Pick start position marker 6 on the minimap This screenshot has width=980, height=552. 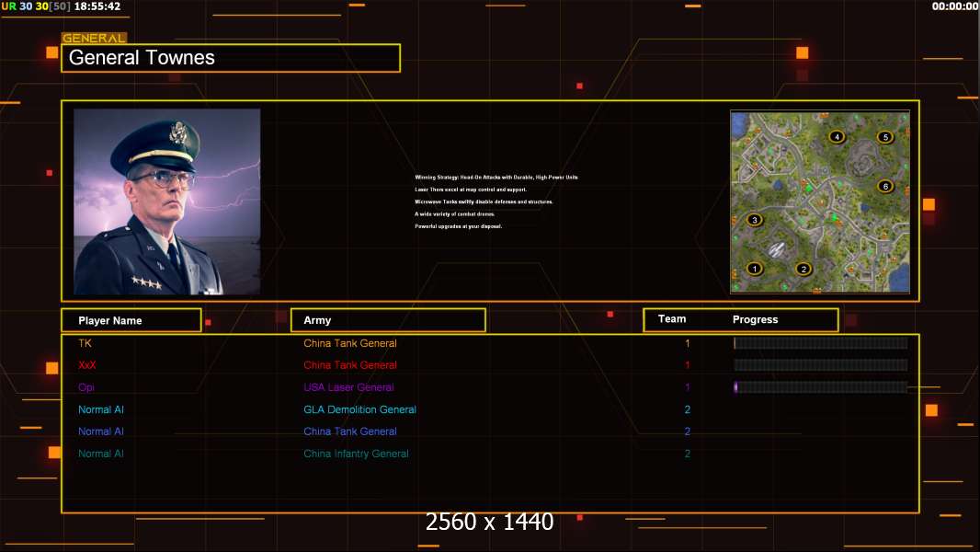coord(885,186)
